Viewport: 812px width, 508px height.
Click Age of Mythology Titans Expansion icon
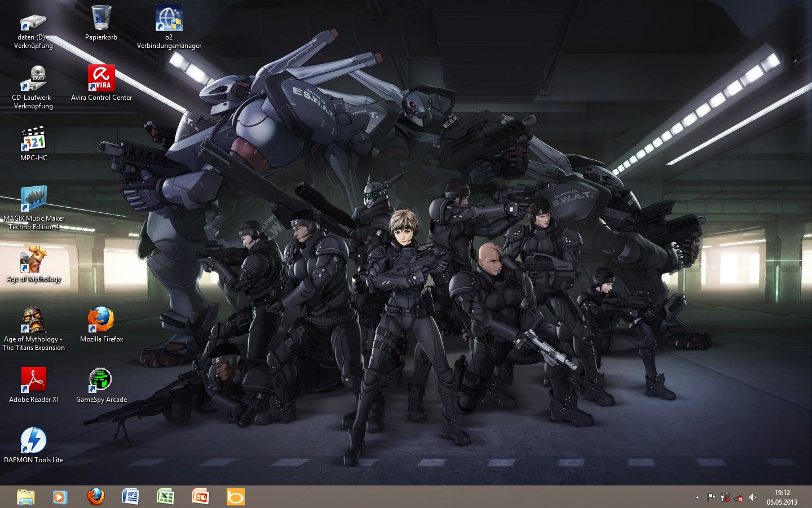[x=34, y=320]
